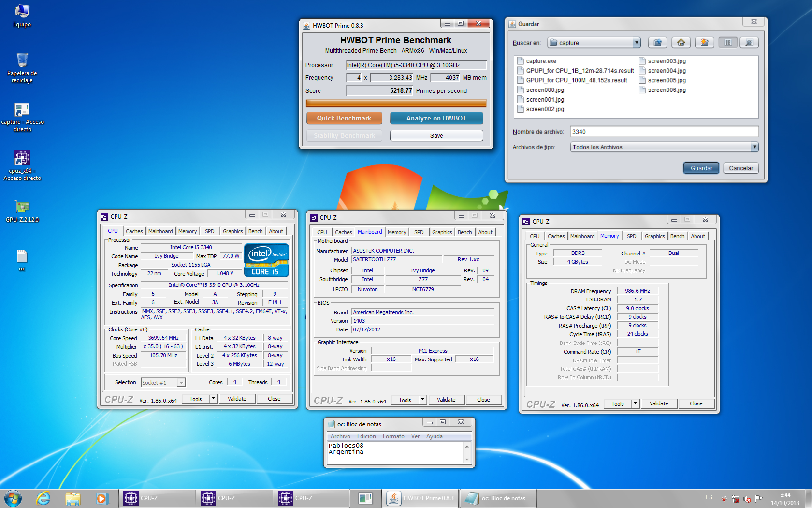Open the SPD tab in Mainboard CPU-Z window
This screenshot has height=508, width=812.
419,232
